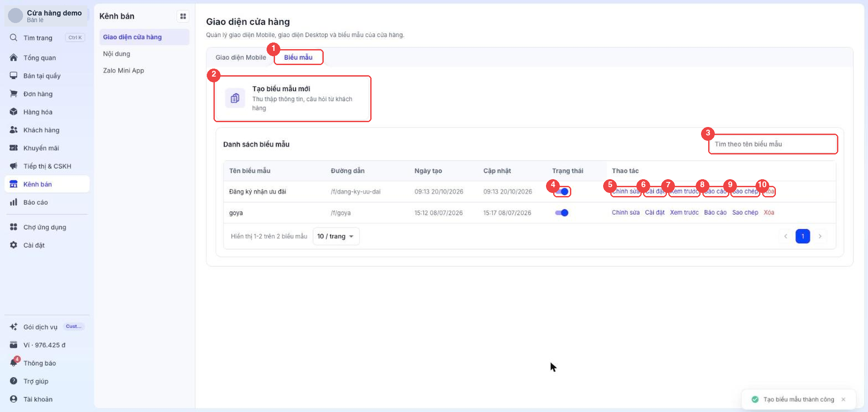
Task: Go to next page with right chevron
Action: click(820, 236)
